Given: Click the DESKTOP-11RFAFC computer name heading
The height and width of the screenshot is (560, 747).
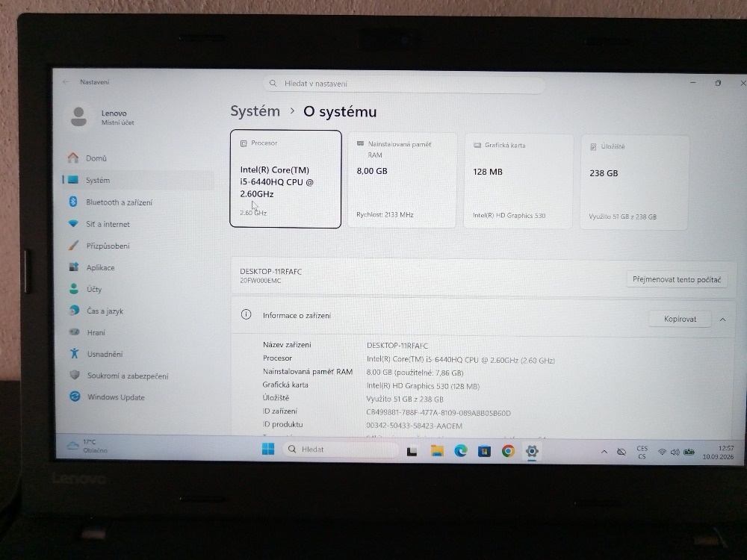Looking at the screenshot, I should (x=270, y=272).
